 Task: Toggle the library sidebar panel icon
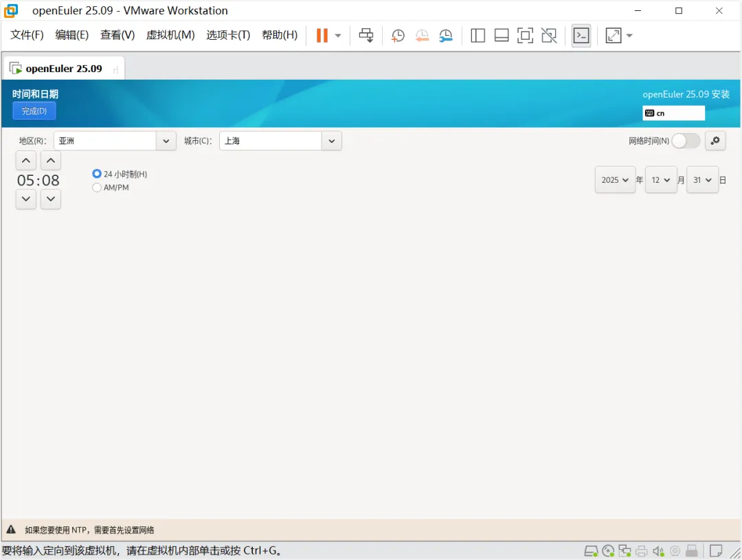coord(478,36)
